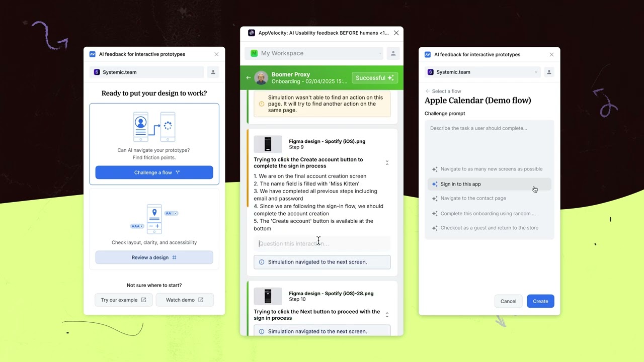The width and height of the screenshot is (644, 362).
Task: Close the right AI feedback panel
Action: coord(552,55)
